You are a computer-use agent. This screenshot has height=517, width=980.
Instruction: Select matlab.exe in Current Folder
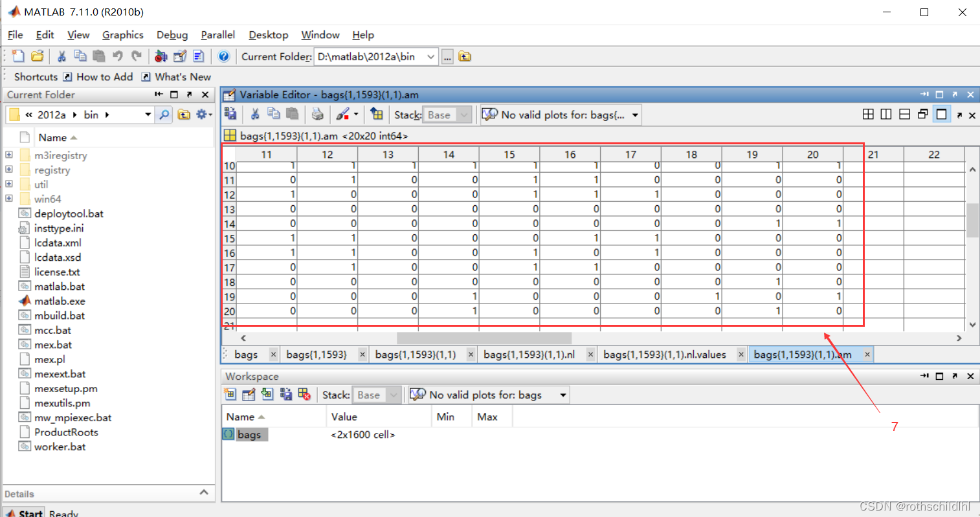(60, 301)
